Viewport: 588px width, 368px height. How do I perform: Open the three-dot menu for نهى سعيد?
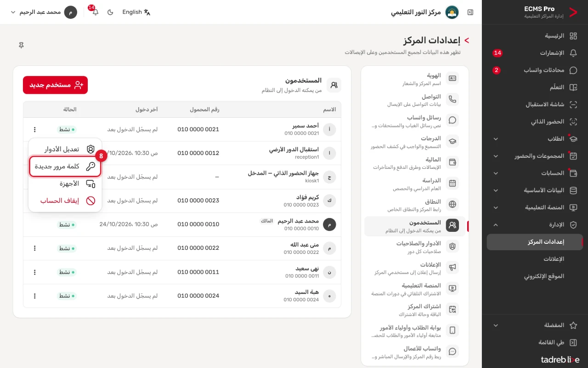click(34, 272)
